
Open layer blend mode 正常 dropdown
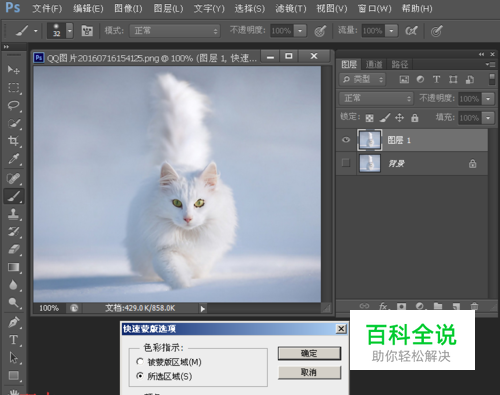(x=376, y=98)
